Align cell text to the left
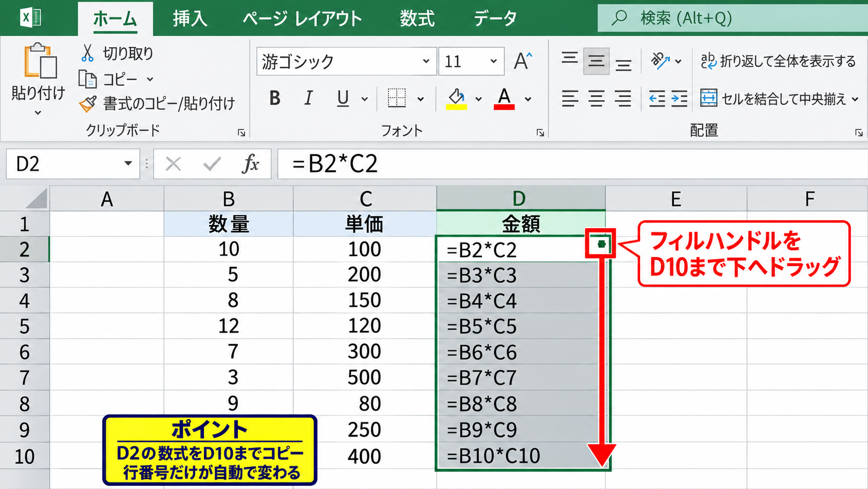Viewport: 868px width, 489px height. coord(569,98)
